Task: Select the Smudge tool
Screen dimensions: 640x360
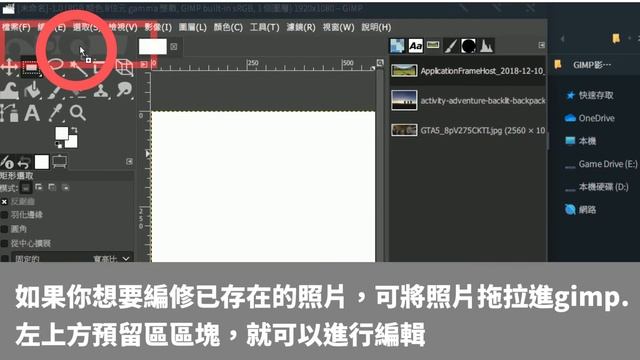Action: pyautogui.click(x=124, y=90)
